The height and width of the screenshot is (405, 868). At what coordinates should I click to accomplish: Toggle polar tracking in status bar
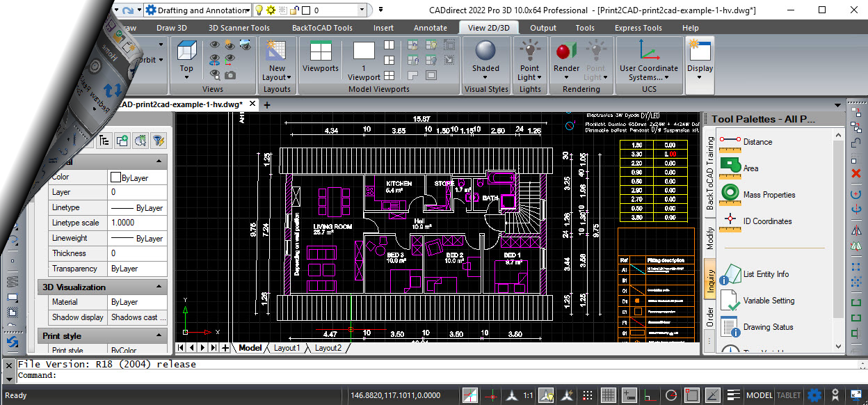click(670, 395)
